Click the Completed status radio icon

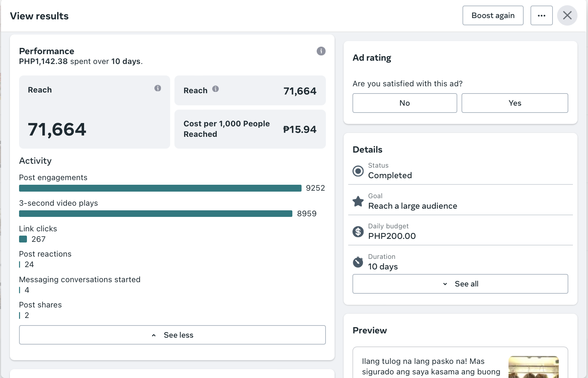click(x=358, y=171)
